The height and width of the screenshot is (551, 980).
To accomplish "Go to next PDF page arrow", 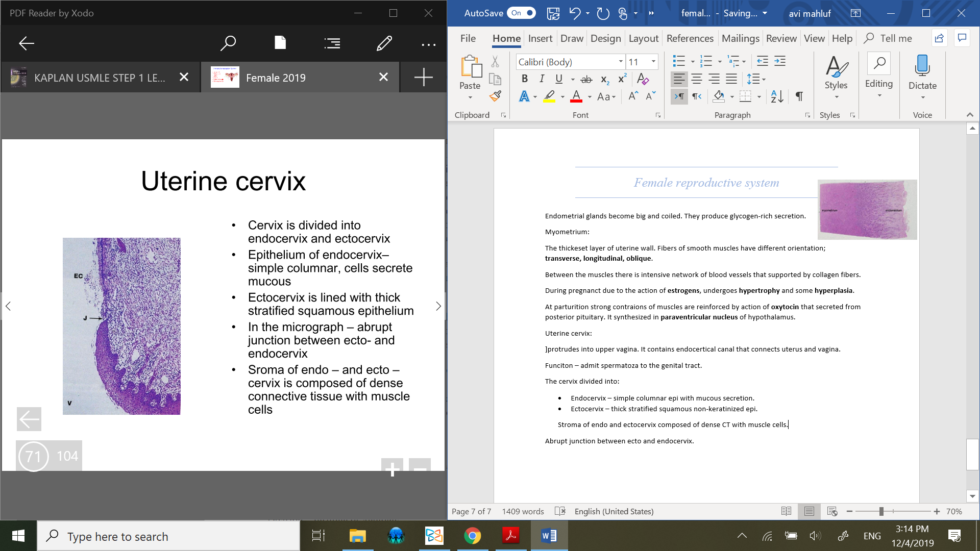I will pos(438,306).
